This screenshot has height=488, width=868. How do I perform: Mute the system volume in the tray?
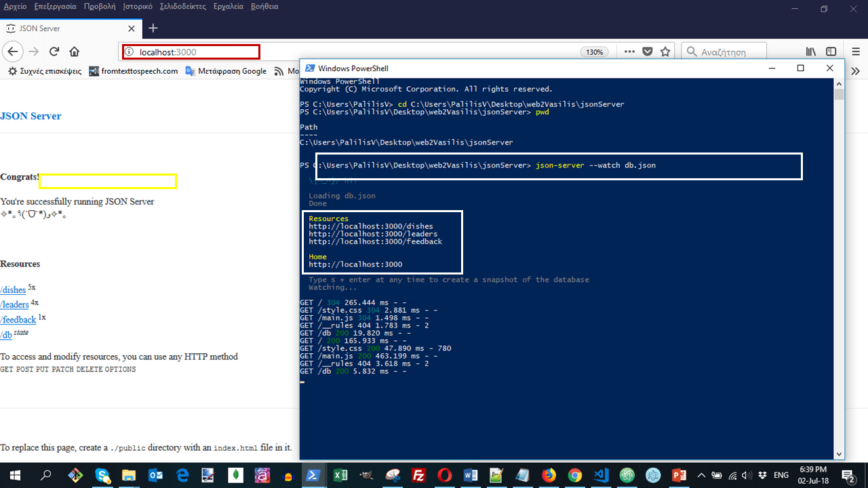tap(747, 475)
